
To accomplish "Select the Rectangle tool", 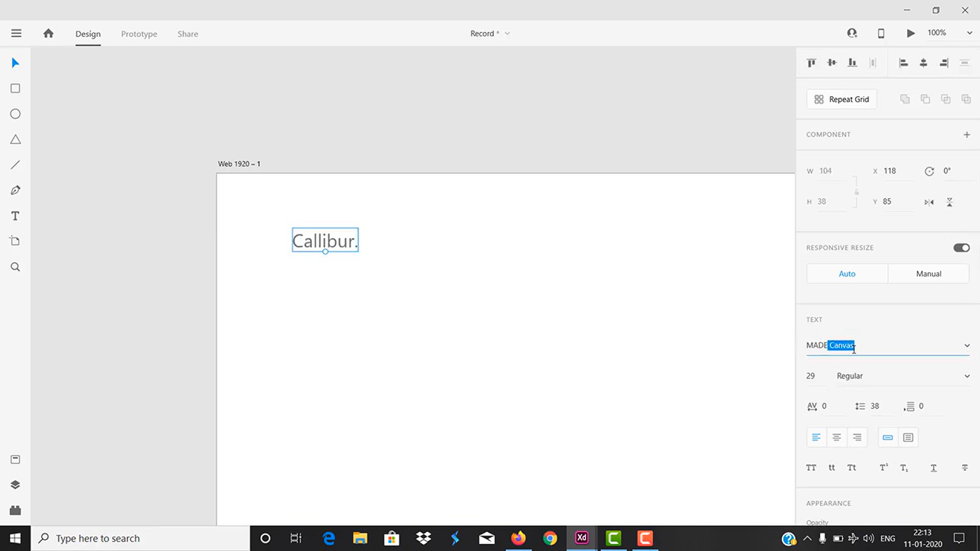I will [x=15, y=88].
